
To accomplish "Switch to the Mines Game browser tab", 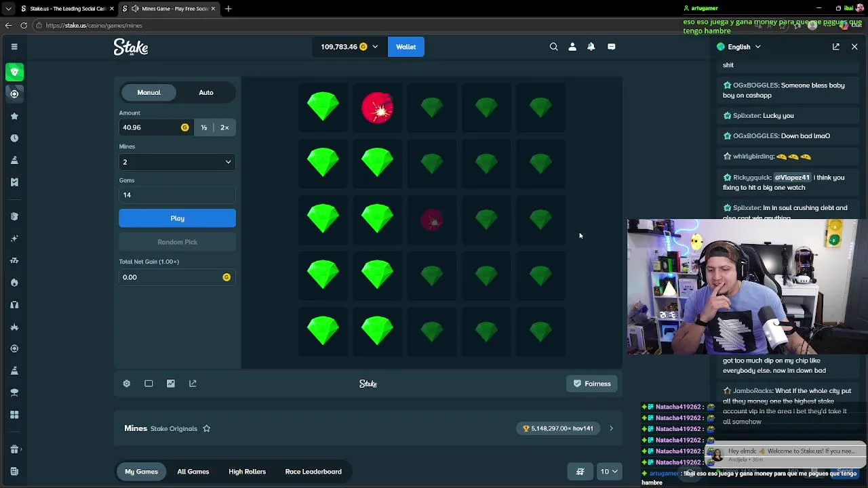I will tap(169, 9).
